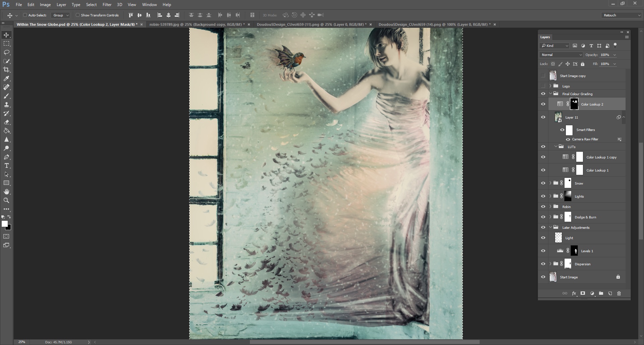The height and width of the screenshot is (345, 644).
Task: Switch to the robin-539789.jpg tab
Action: click(x=195, y=24)
